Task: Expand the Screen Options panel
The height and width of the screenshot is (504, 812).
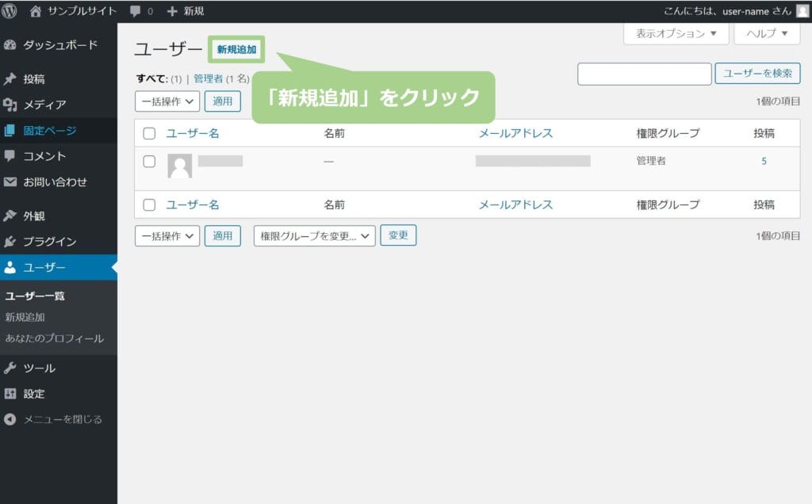Action: coord(676,33)
